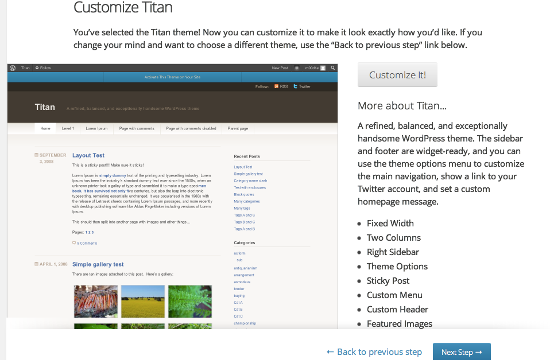The image size is (550, 360).
Task: Click the 'Two Columns' feature item
Action: pyautogui.click(x=394, y=238)
